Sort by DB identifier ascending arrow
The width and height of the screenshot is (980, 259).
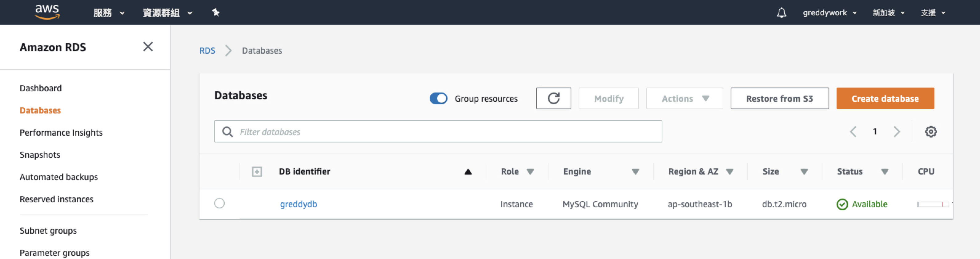[x=468, y=172]
